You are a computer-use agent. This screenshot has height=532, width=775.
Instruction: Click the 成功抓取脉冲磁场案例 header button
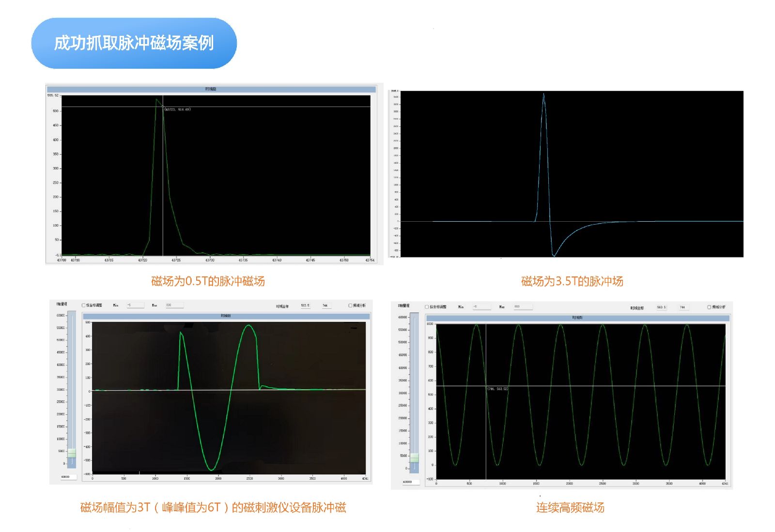pyautogui.click(x=134, y=43)
